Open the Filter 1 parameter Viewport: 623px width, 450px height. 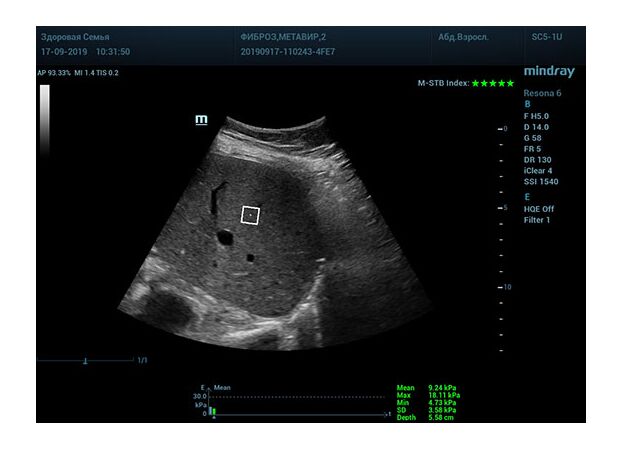pyautogui.click(x=537, y=220)
